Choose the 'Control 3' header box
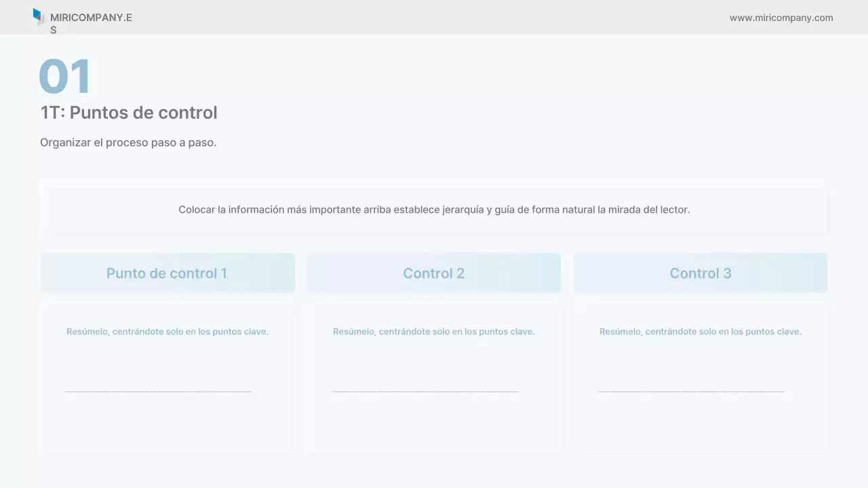The width and height of the screenshot is (868, 488). point(701,273)
